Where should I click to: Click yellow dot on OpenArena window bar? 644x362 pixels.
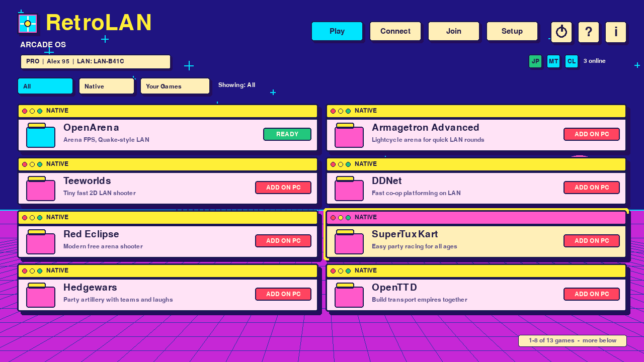[x=32, y=111]
